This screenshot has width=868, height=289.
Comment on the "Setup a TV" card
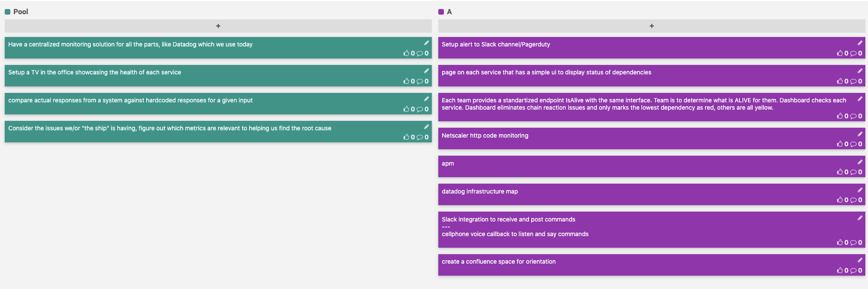tap(420, 81)
